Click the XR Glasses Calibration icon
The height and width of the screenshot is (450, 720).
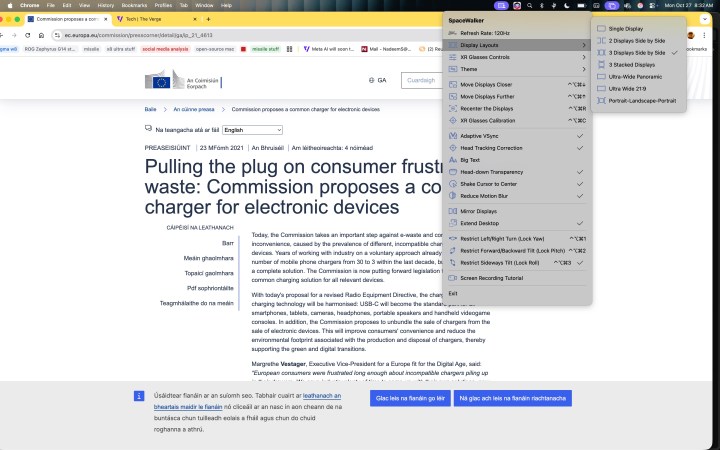[452, 119]
